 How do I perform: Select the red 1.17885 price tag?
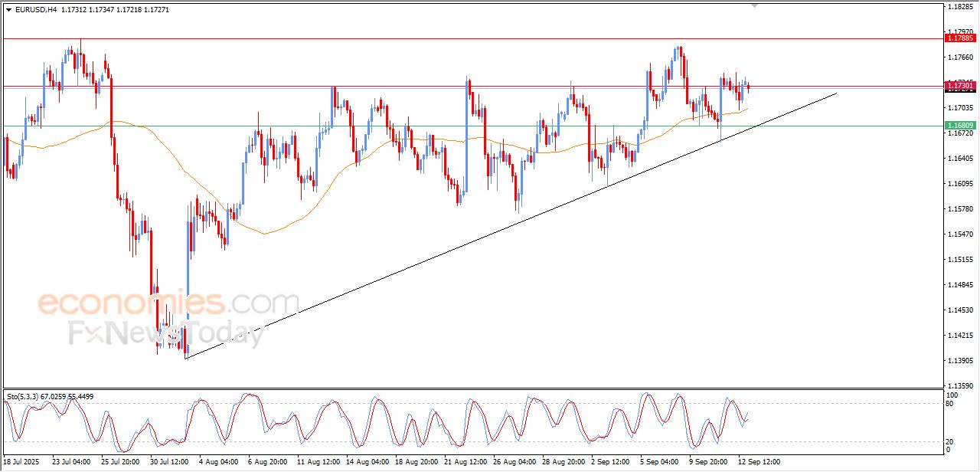(960, 38)
